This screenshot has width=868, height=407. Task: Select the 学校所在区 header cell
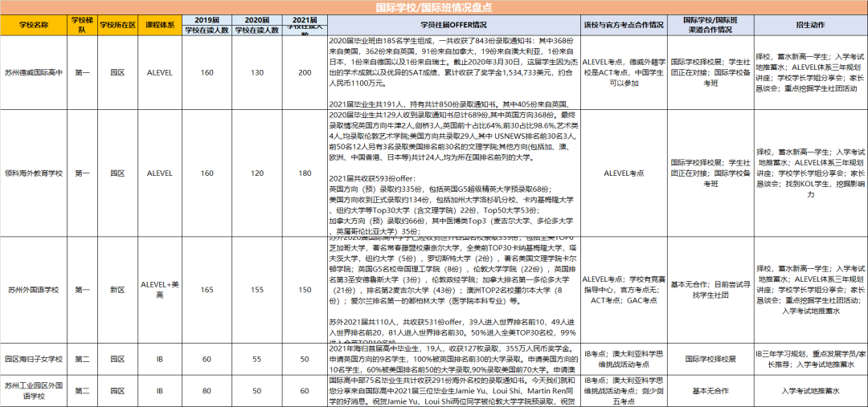tap(117, 26)
